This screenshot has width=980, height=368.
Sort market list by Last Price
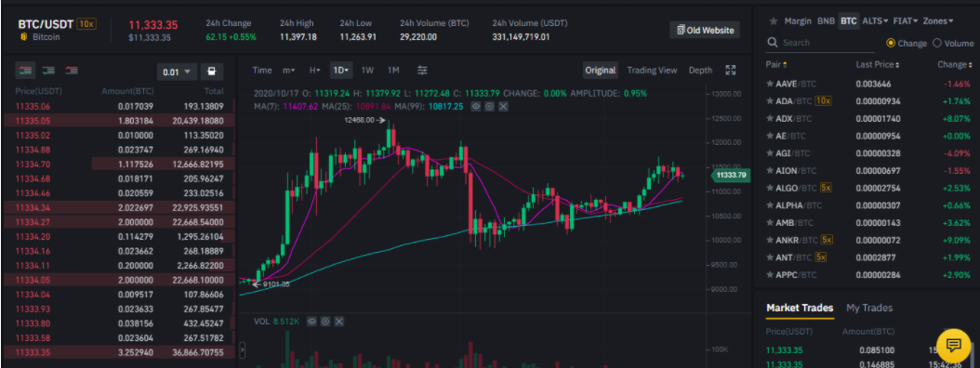coord(878,64)
